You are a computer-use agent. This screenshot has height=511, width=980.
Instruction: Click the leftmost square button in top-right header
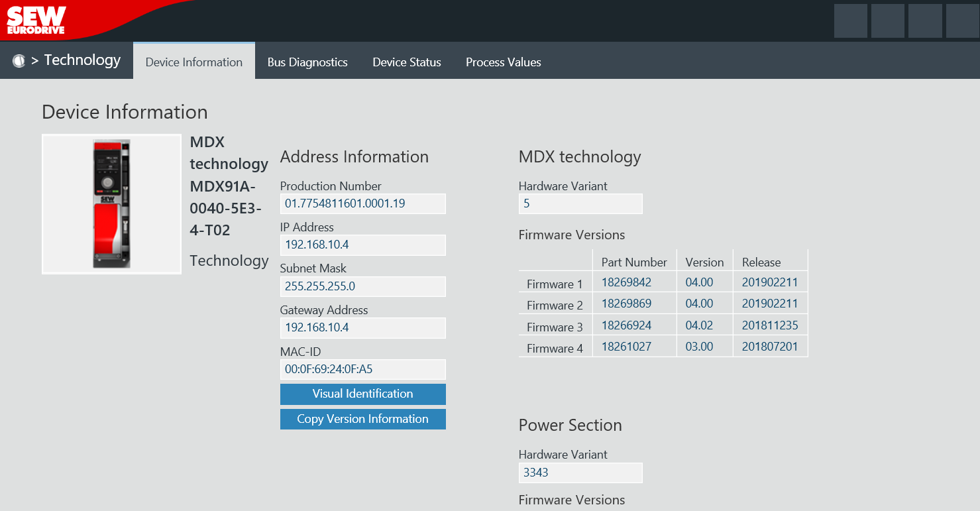(x=850, y=21)
